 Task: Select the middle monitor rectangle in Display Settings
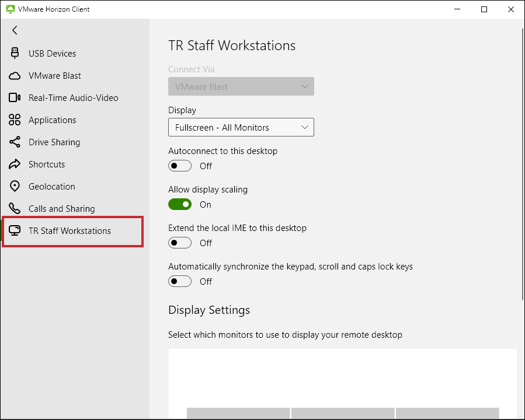coord(343,414)
